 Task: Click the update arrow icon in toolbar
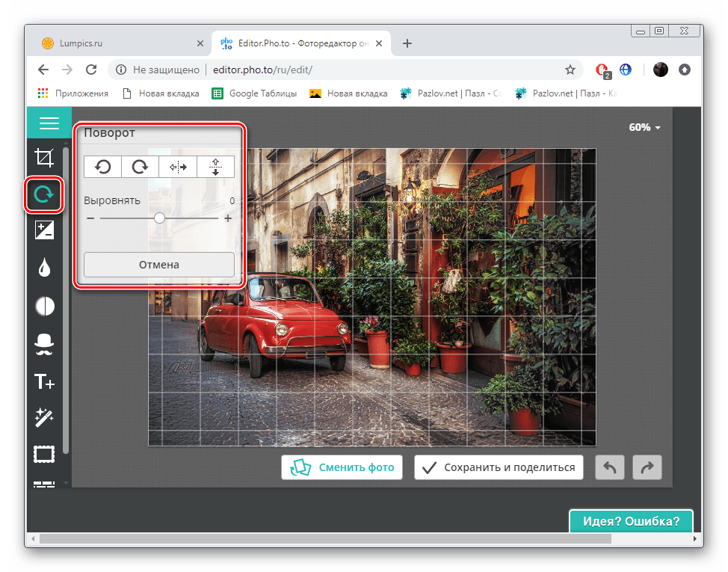tap(685, 70)
